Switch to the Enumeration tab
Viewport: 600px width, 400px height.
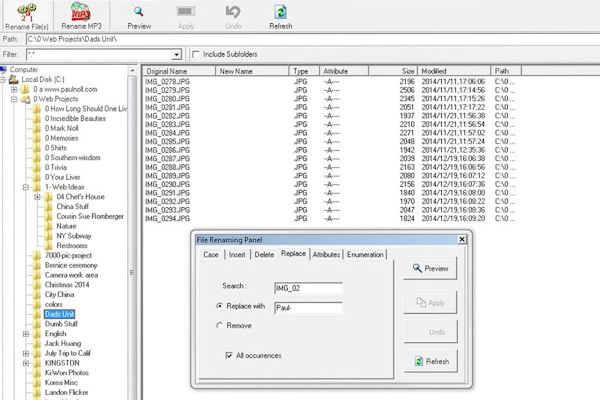365,255
